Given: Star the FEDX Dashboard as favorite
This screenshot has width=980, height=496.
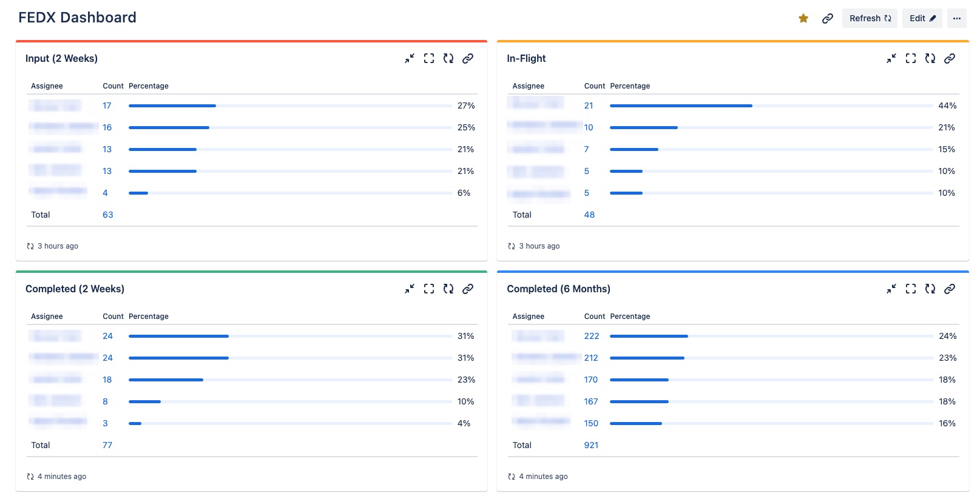Looking at the screenshot, I should tap(803, 18).
